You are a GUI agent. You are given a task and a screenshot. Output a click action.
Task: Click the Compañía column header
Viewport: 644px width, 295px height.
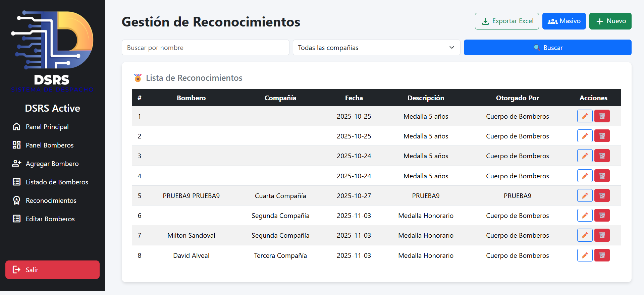click(280, 98)
